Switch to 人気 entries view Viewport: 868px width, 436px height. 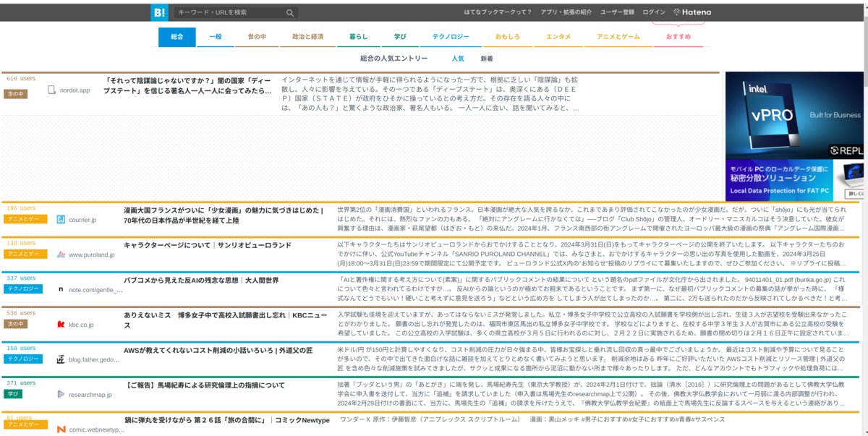458,59
